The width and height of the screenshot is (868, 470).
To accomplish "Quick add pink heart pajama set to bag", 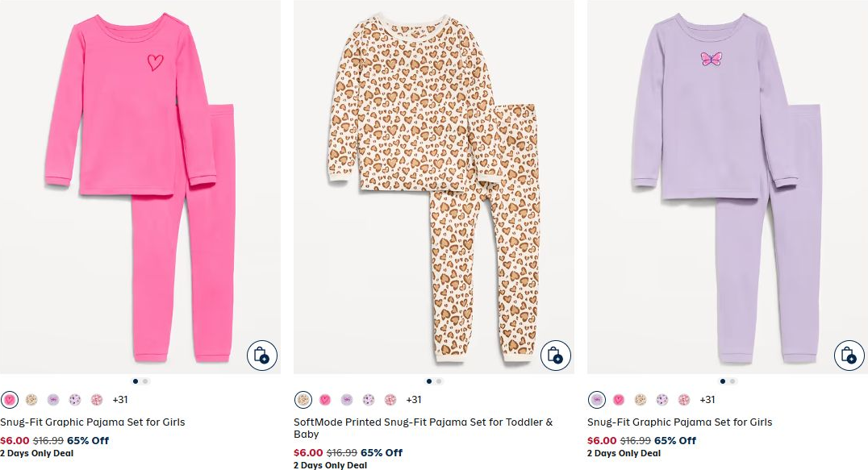I will click(x=262, y=355).
